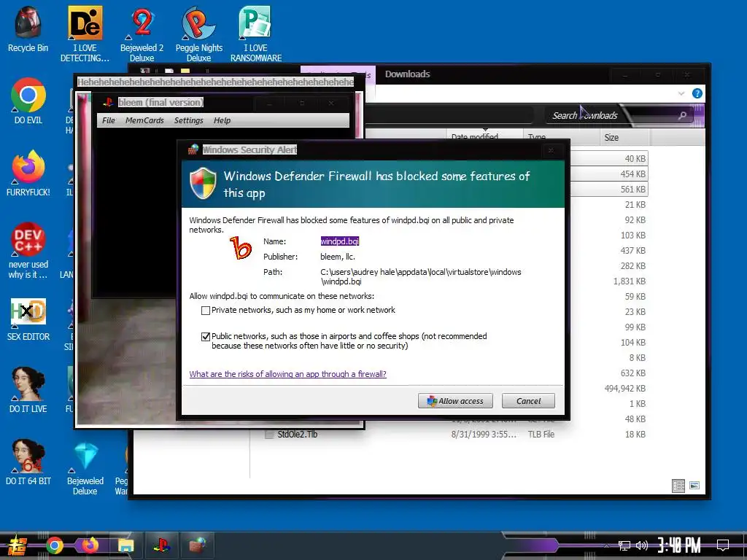Click the volume speaker tray icon

(642, 545)
